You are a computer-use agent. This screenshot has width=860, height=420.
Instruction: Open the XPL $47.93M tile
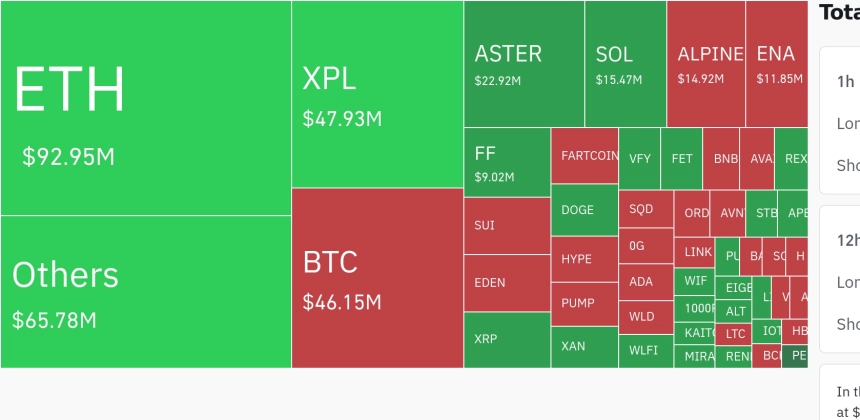(x=378, y=94)
